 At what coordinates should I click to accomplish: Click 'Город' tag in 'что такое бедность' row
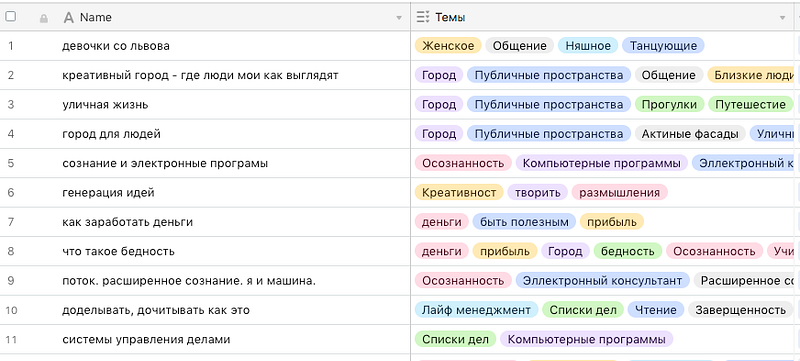coord(565,251)
